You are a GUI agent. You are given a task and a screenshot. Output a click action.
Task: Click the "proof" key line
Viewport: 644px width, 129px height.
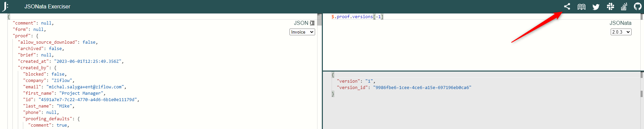click(x=26, y=36)
